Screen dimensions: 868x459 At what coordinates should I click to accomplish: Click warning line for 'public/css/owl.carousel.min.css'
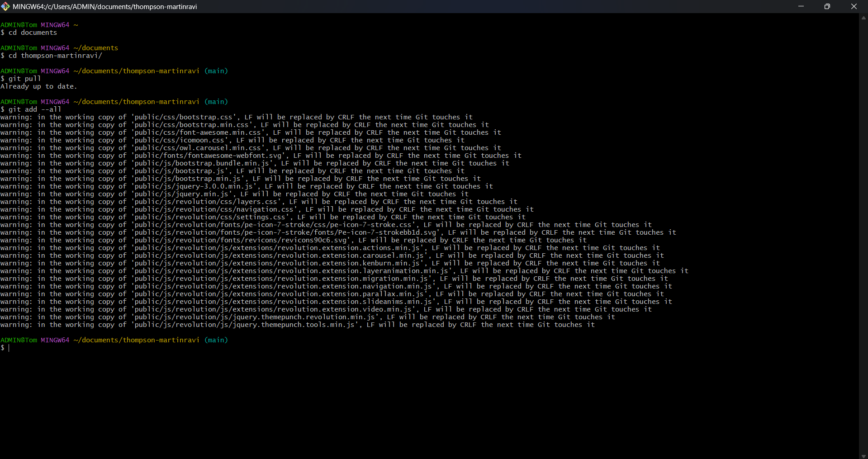pos(251,148)
